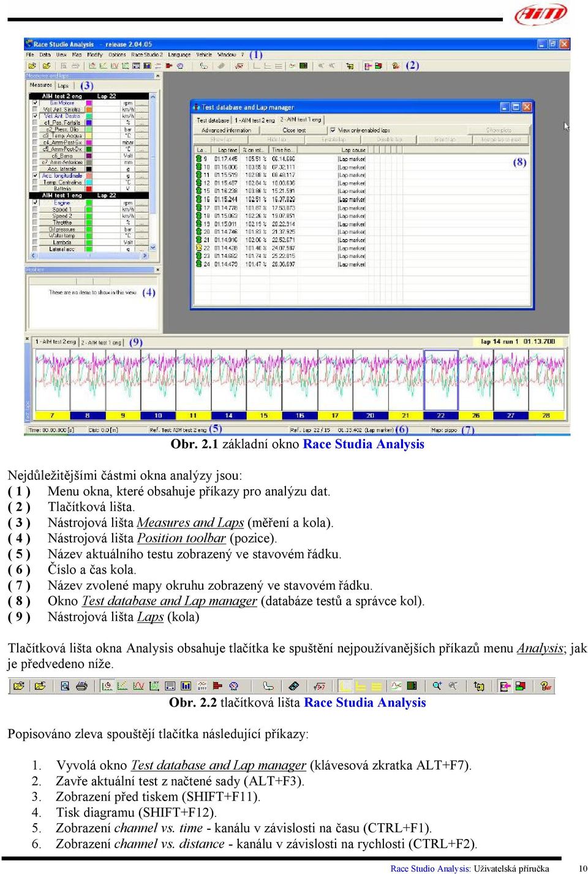Open the Race Studio 2 menu
Viewport: 588px width, 874px height.
pos(147,55)
